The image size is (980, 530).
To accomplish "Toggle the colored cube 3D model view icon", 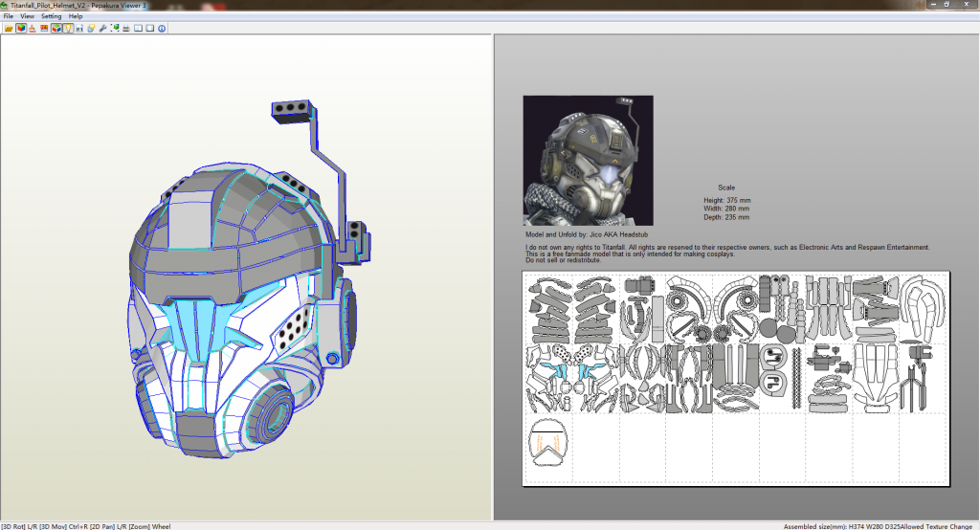I will [21, 28].
